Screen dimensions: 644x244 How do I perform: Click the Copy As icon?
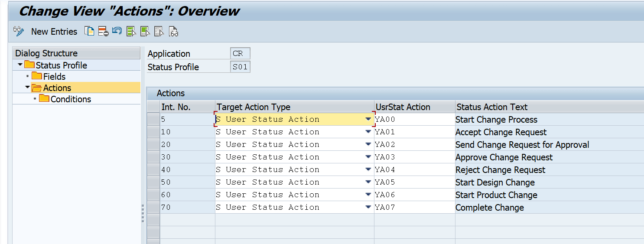(x=89, y=31)
